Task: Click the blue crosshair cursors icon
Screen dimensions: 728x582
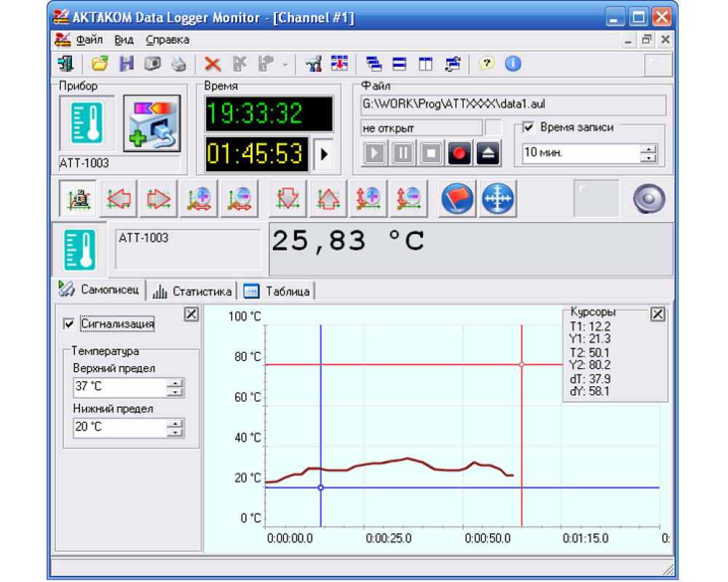Action: pyautogui.click(x=497, y=199)
